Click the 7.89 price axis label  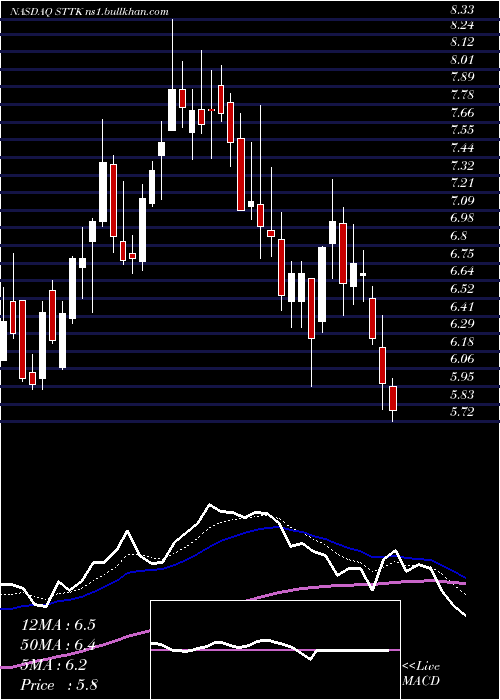pyautogui.click(x=462, y=78)
